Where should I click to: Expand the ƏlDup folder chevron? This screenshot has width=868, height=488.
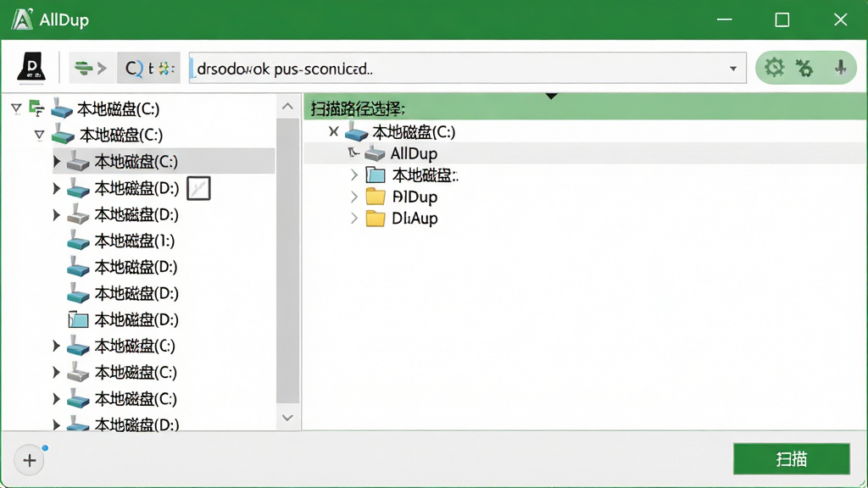[x=354, y=197]
